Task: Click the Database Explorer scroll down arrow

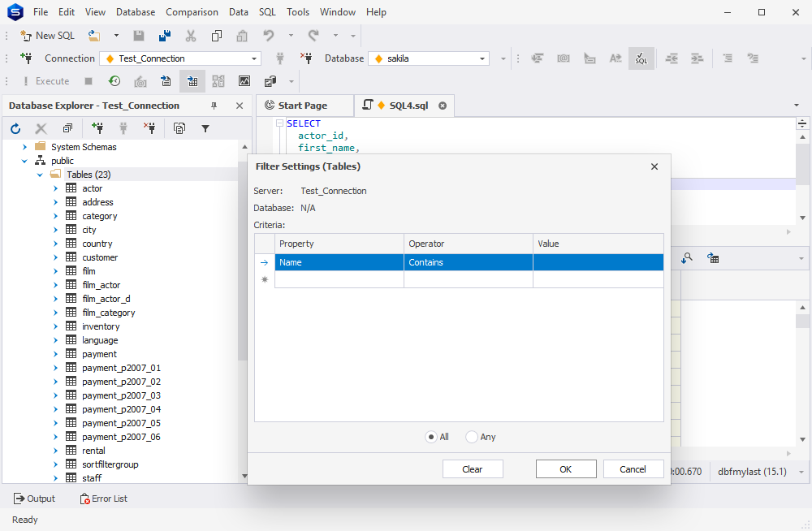Action: coord(244,476)
